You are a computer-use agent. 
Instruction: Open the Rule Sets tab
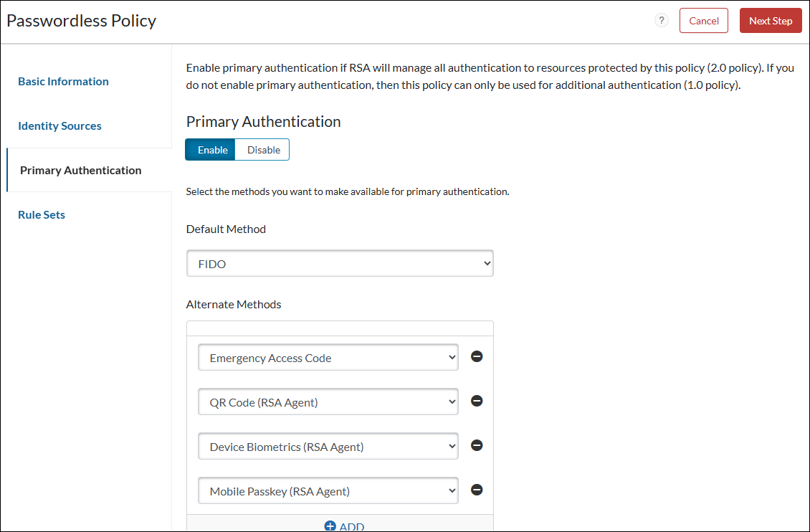coord(42,214)
